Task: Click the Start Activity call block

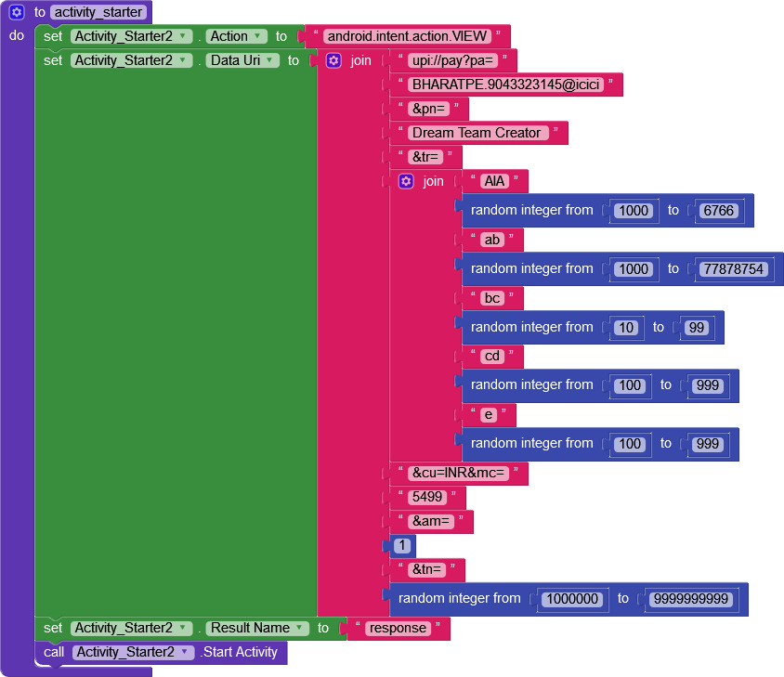Action: 240,653
